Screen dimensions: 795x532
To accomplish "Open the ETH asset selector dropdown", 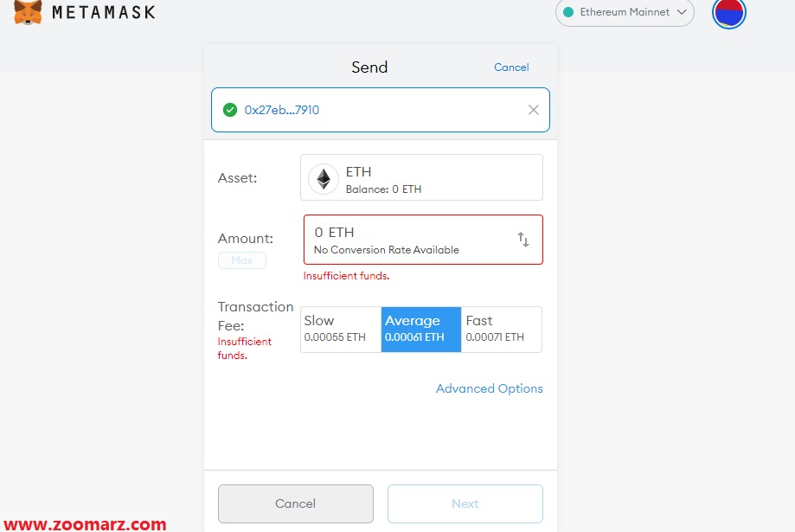I will point(421,177).
